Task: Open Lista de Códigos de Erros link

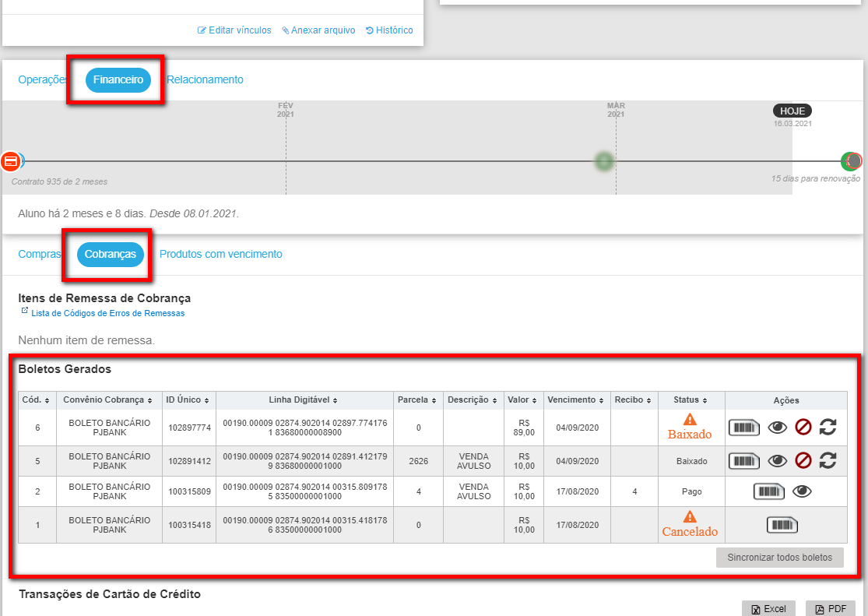Action: click(x=107, y=313)
